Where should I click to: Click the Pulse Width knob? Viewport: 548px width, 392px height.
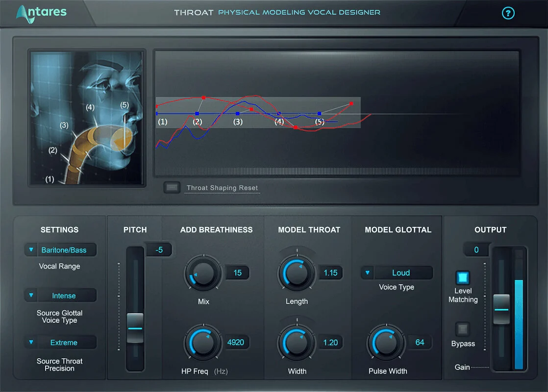(x=386, y=343)
